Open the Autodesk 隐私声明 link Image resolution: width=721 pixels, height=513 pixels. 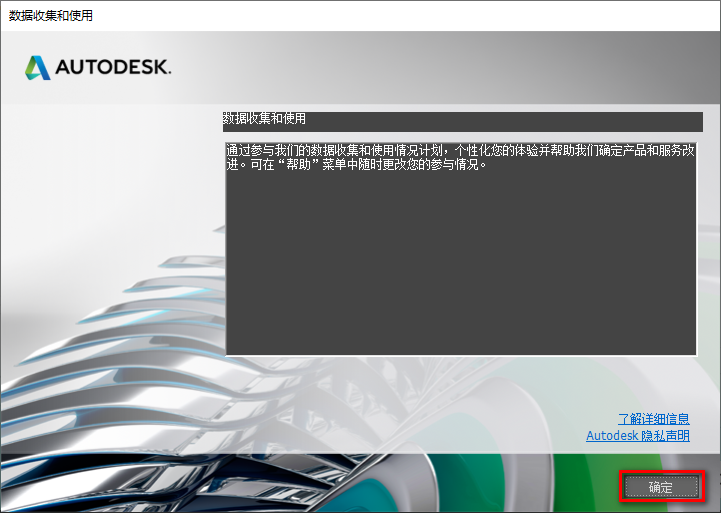(x=637, y=436)
